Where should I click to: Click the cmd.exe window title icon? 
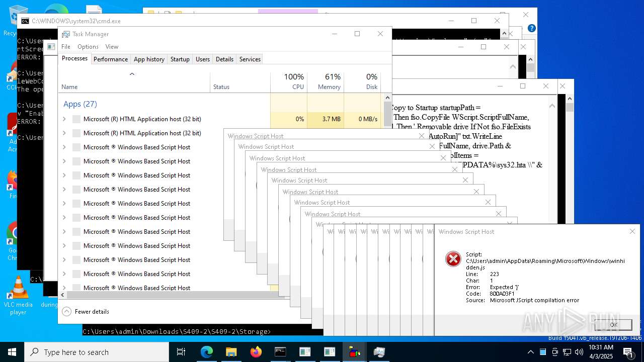(25, 21)
